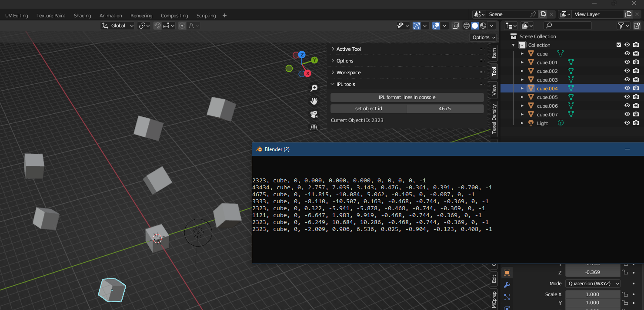This screenshot has width=644, height=310.
Task: Open the Quaternion (WXYZ) rotation mode dropdown
Action: (x=593, y=283)
